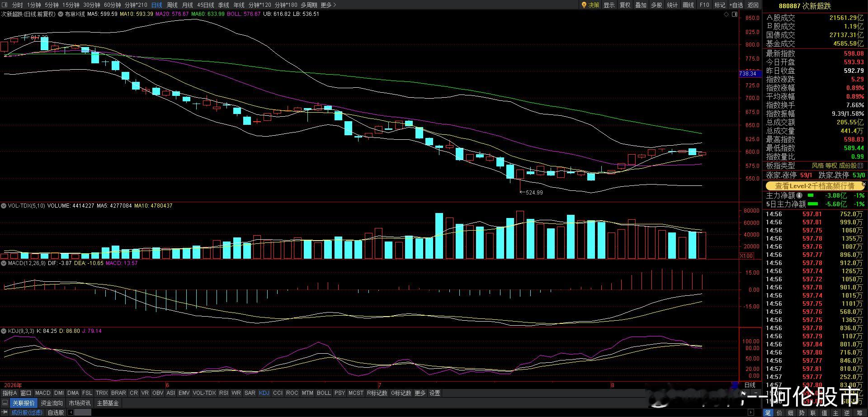Open the R标记数 tab
Screen dimensions: 868x417
point(377,393)
